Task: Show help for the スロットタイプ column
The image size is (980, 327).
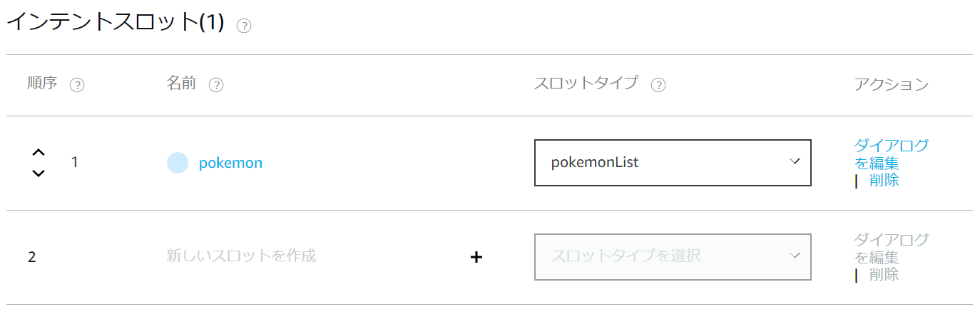Action: click(658, 85)
